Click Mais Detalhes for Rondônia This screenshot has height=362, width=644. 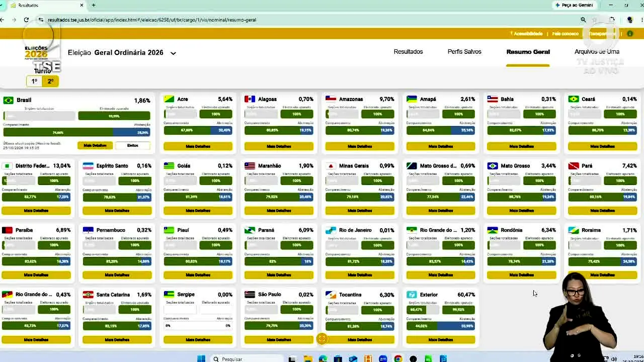pos(522,275)
